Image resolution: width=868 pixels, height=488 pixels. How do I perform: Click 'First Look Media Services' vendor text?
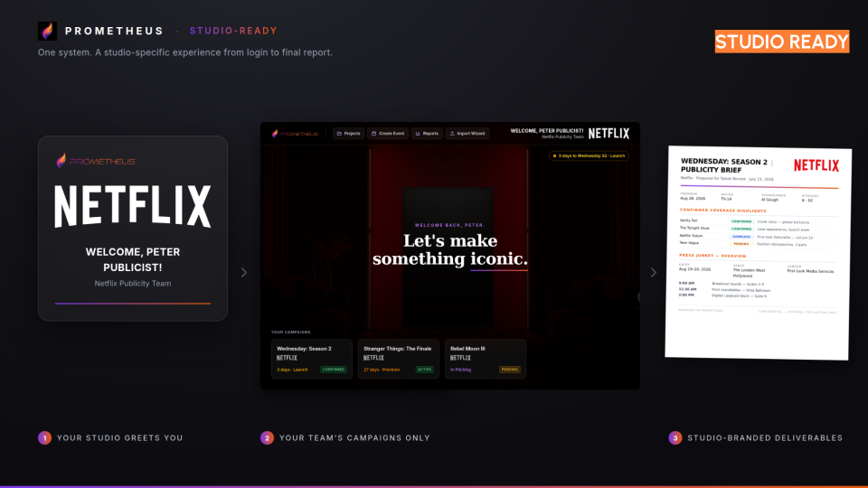point(810,271)
